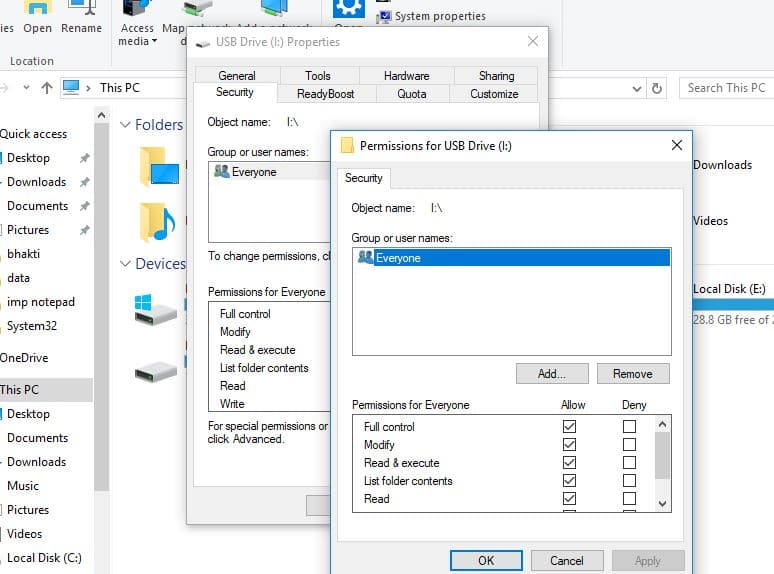Click the pin icon next to Desktop
Image resolution: width=774 pixels, height=574 pixels.
[85, 158]
